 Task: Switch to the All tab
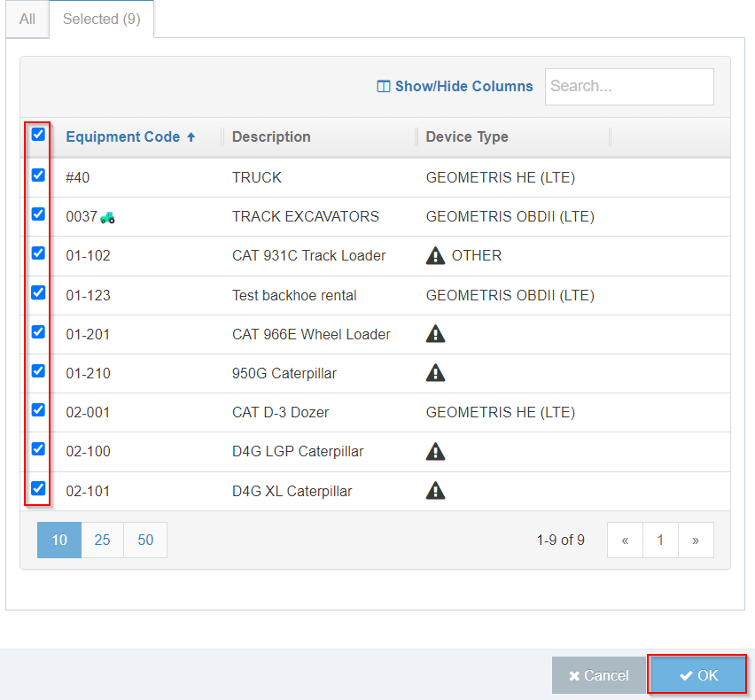coord(26,19)
